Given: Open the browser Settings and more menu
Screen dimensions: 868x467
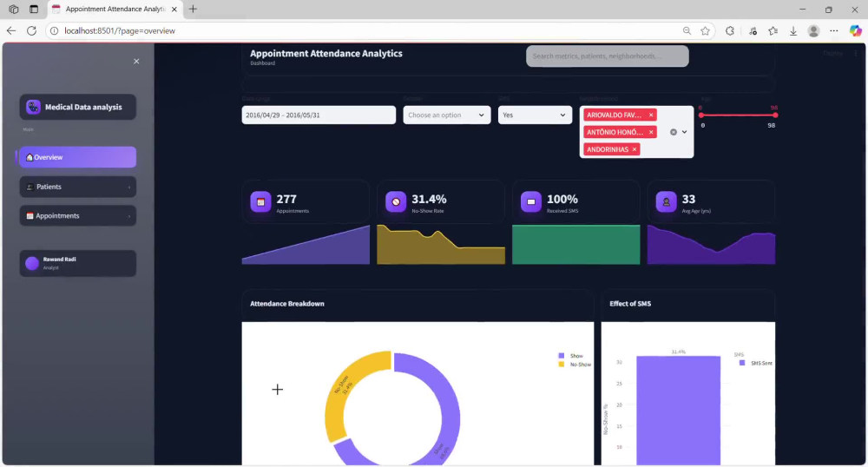Looking at the screenshot, I should [x=833, y=31].
